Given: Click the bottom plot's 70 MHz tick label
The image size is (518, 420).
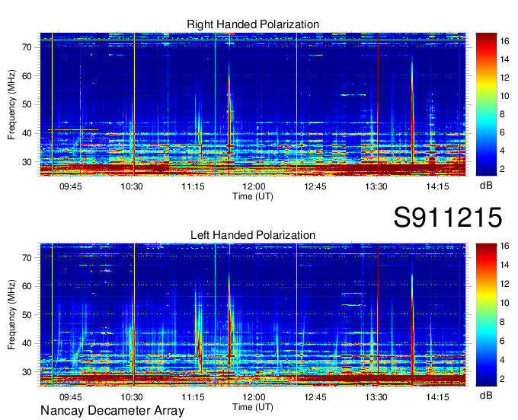Looking at the screenshot, I should pyautogui.click(x=27, y=258).
